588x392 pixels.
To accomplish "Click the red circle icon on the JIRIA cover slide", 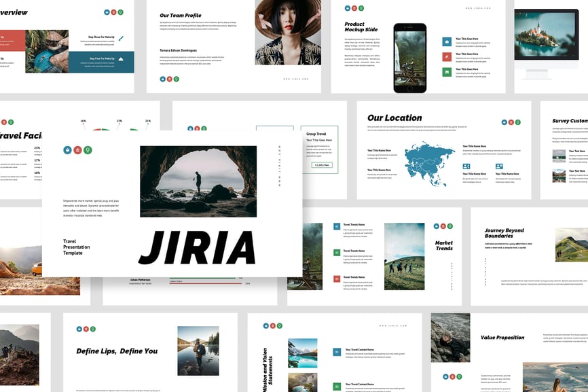I will 77,150.
